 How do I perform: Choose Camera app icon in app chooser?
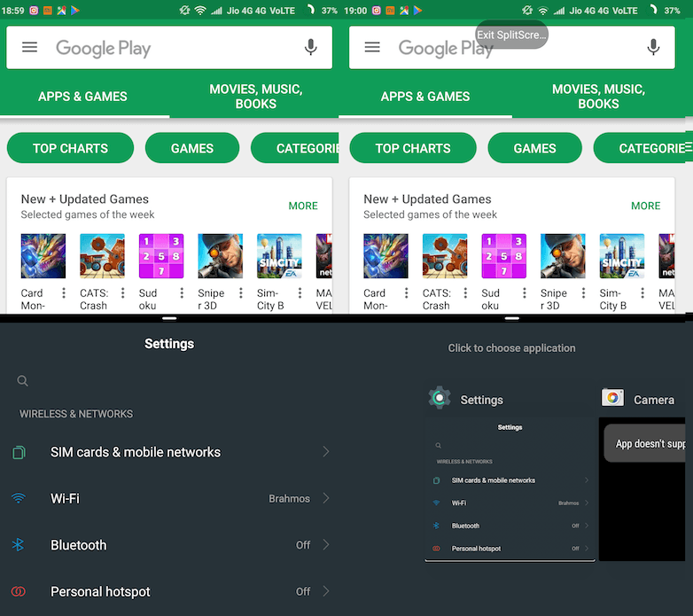612,398
